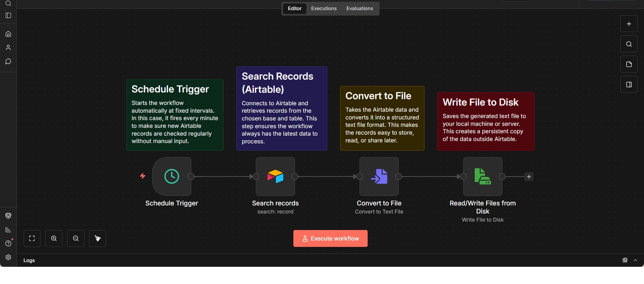Open settings gear in the left sidebar
The height and width of the screenshot is (284, 644).
pyautogui.click(x=8, y=257)
